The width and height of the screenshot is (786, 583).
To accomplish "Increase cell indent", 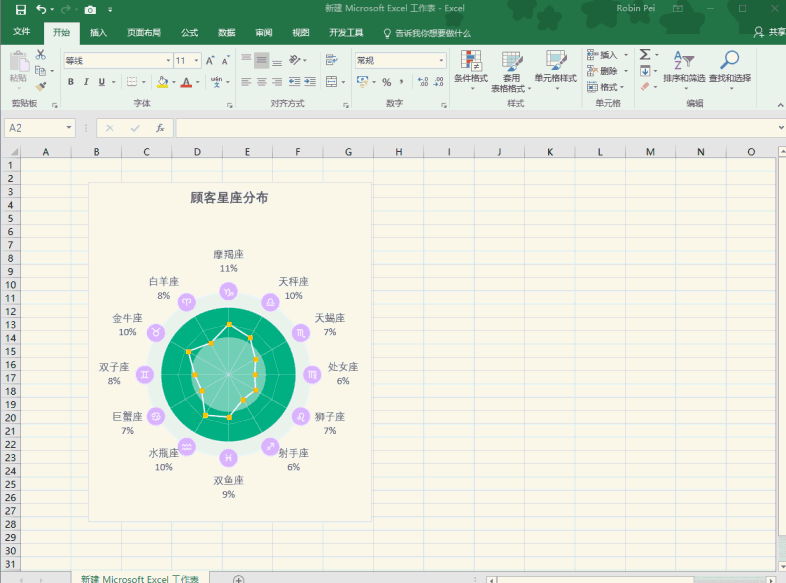I will 310,82.
